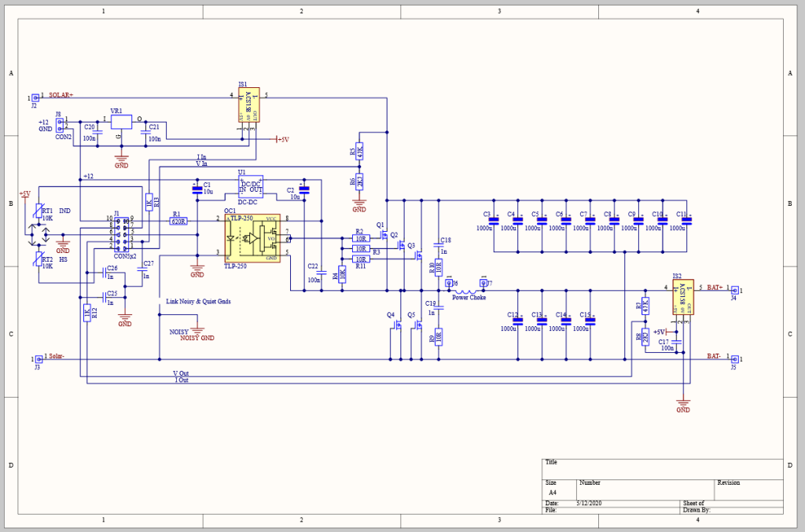Select the IS2 current sensor near BAT+
This screenshot has height=532, width=805.
coord(682,297)
